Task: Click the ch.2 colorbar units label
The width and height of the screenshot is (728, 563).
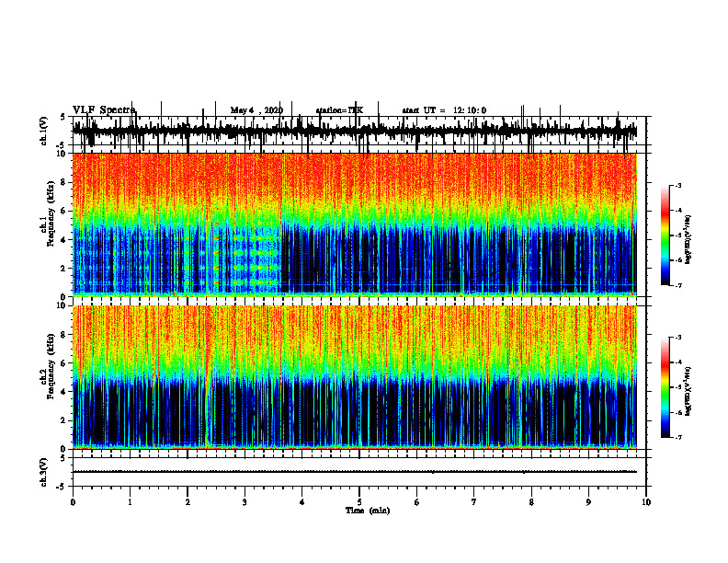Action: (688, 391)
